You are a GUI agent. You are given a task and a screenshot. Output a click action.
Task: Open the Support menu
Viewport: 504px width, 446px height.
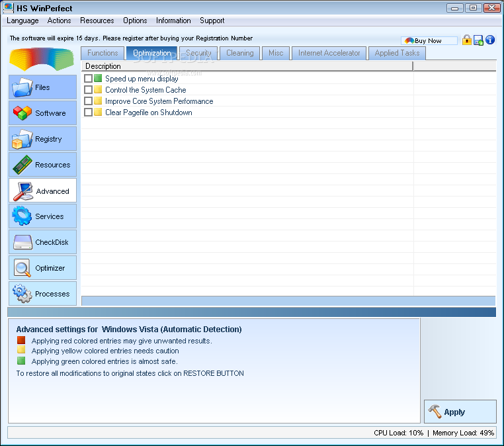point(212,21)
